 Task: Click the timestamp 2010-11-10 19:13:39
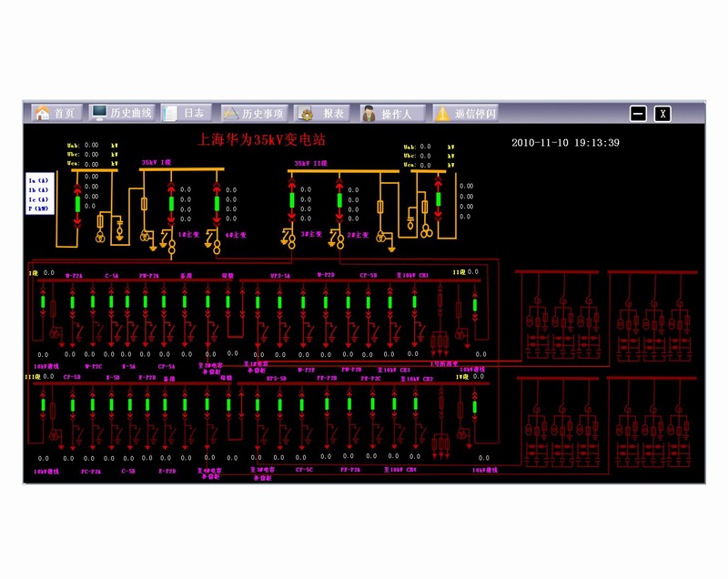pos(565,143)
